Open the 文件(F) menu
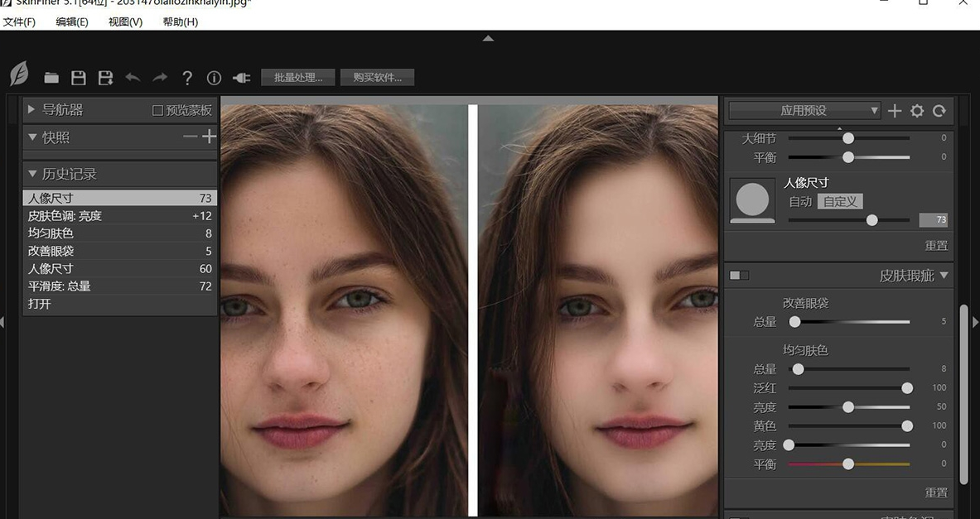The image size is (980, 519). [x=19, y=22]
